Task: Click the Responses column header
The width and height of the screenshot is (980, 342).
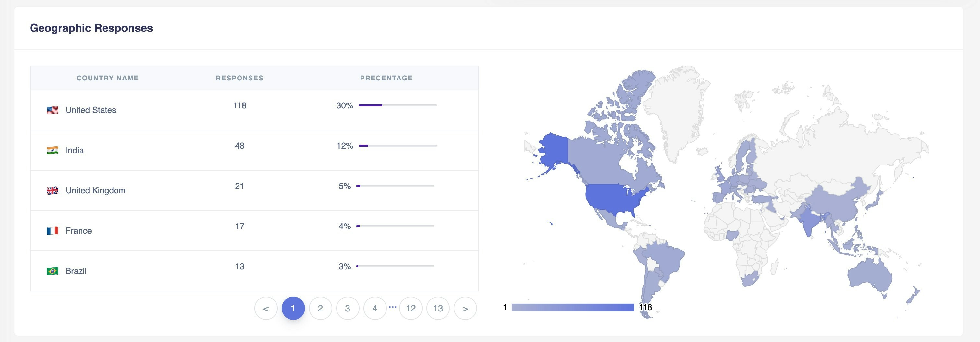Action: (240, 78)
